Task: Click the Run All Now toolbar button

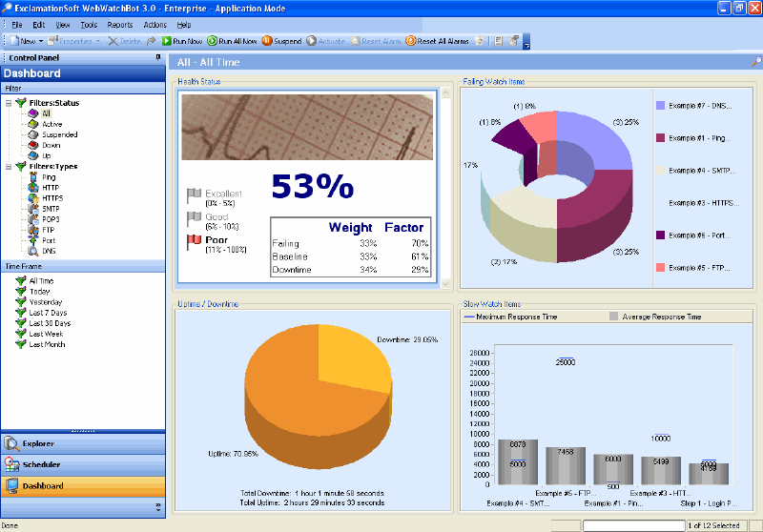Action: tap(232, 41)
